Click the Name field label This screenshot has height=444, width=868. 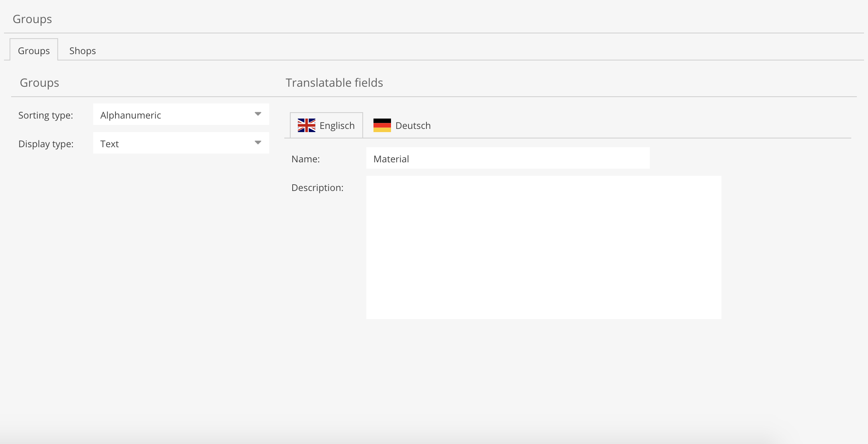pyautogui.click(x=305, y=159)
